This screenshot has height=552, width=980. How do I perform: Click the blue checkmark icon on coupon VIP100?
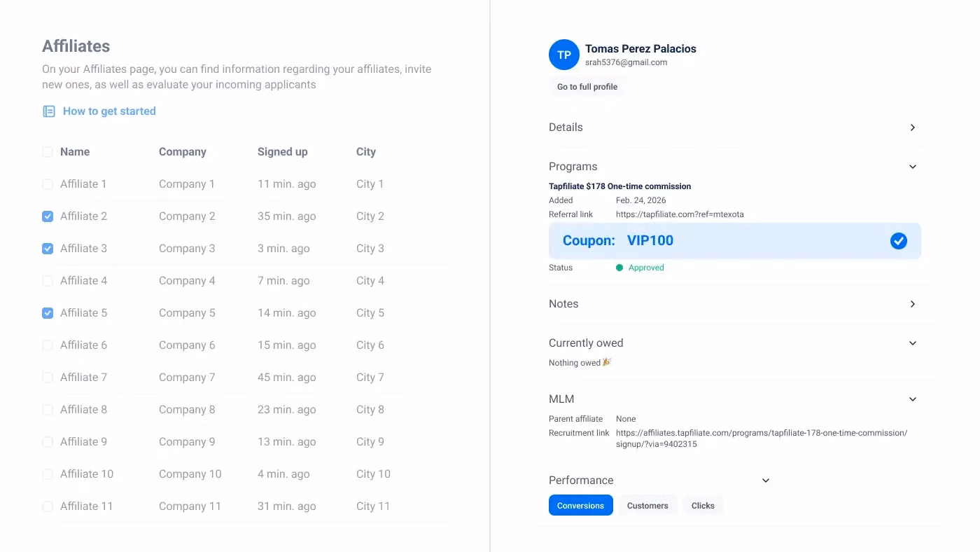pos(898,241)
